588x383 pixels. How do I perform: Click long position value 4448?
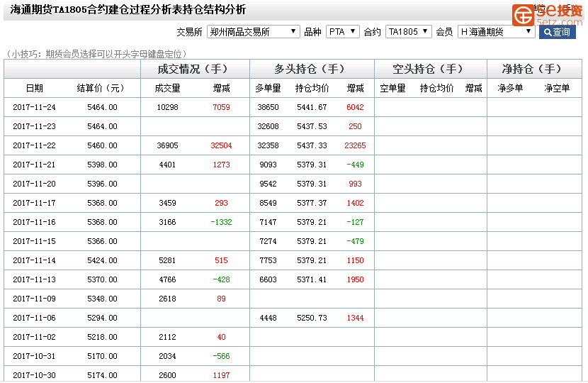pos(268,318)
